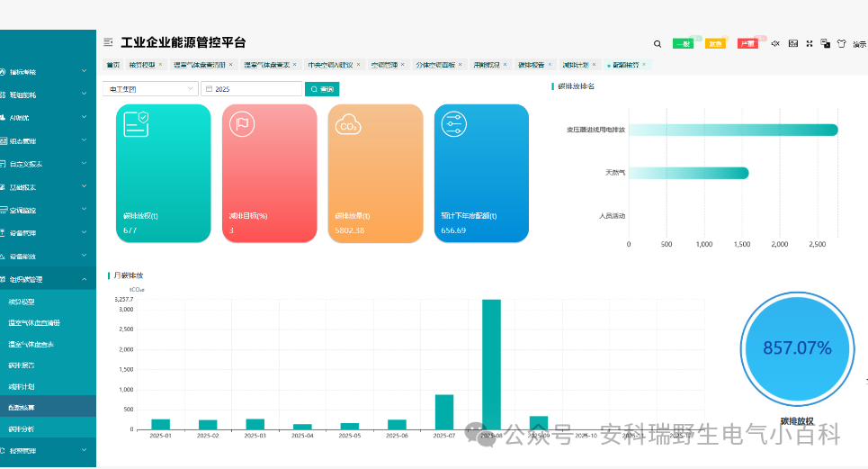The height and width of the screenshot is (469, 868).
Task: Click the 天然气 ranking bar
Action: pos(689,174)
